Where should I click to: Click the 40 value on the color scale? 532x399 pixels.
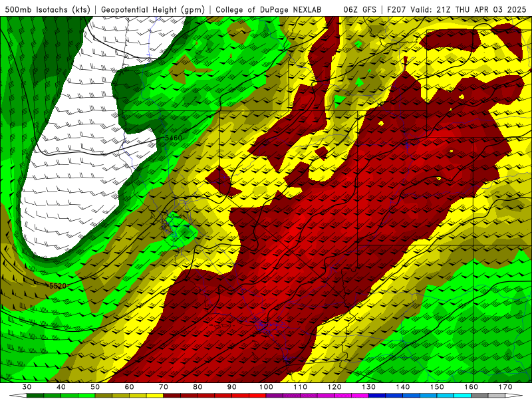click(x=61, y=387)
